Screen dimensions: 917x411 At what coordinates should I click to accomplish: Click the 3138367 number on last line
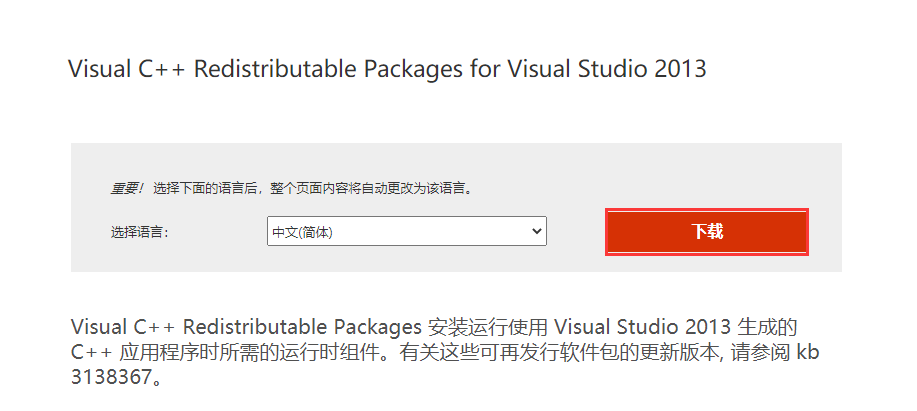[x=111, y=377]
